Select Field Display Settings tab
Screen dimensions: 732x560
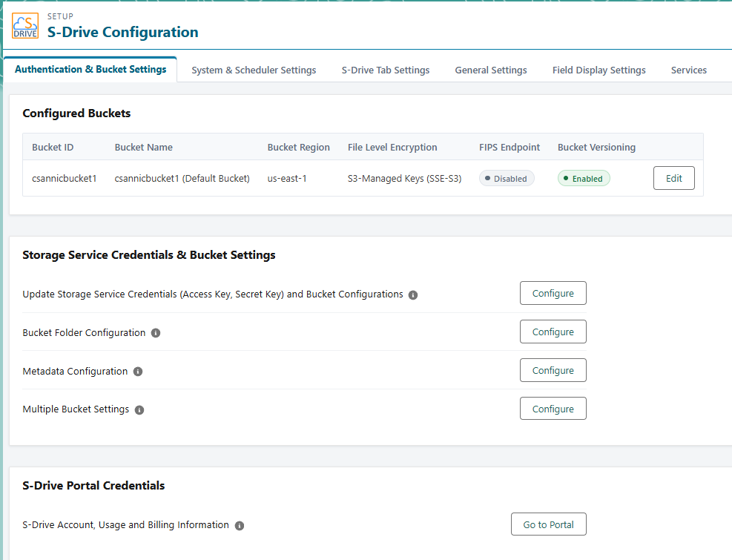(x=599, y=70)
